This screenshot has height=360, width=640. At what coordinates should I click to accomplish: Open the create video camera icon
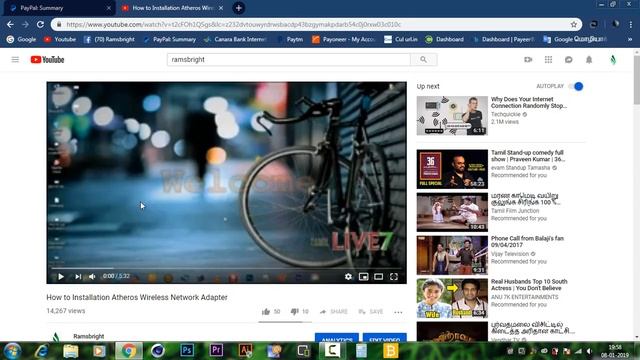[x=528, y=60]
